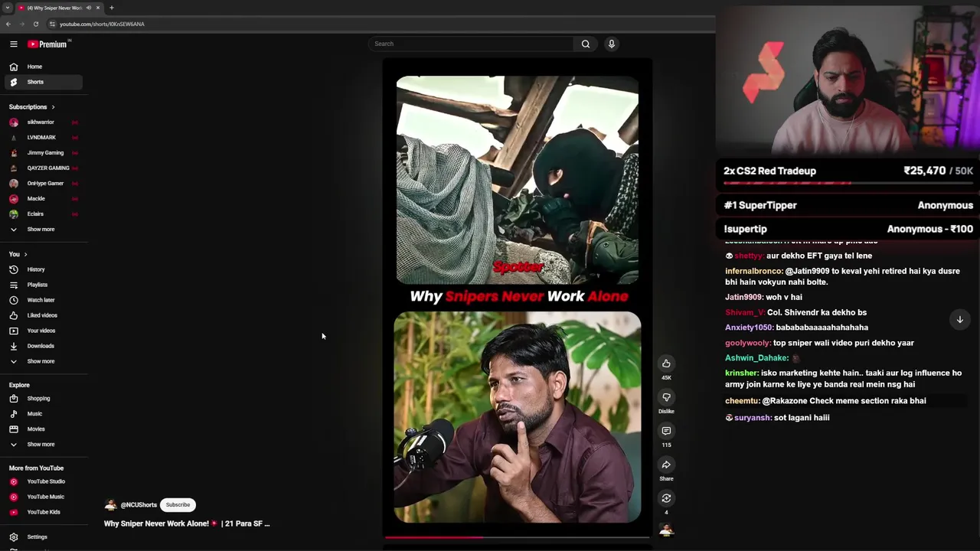Viewport: 980px width, 551px height.
Task: Click the YouTube search field
Action: [x=471, y=44]
